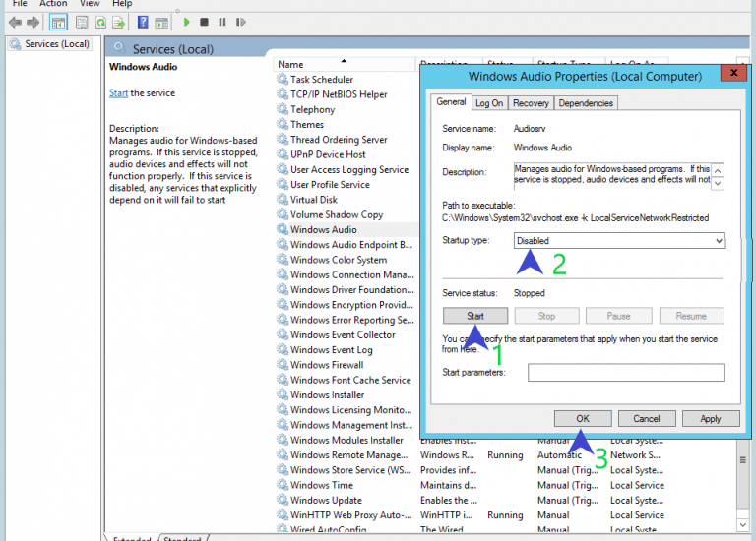Click the gear icon beside Windows Update
The image size is (756, 541).
coord(283,500)
